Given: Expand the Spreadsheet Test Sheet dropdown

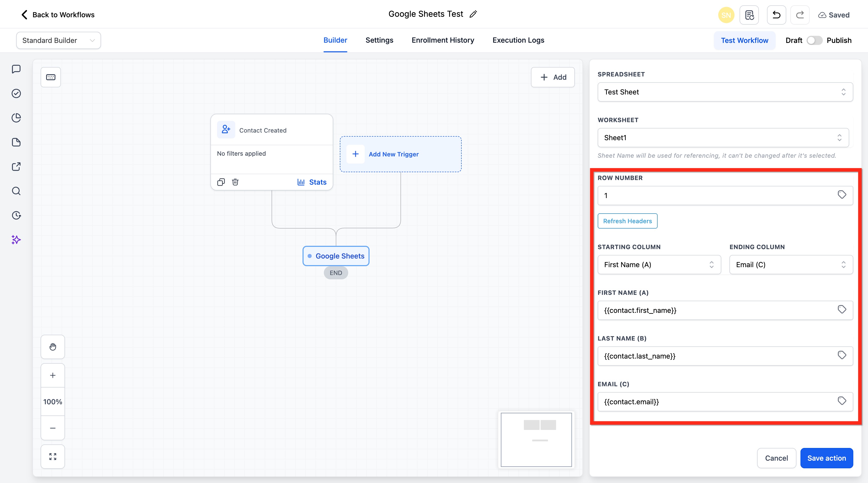Looking at the screenshot, I should pyautogui.click(x=725, y=92).
